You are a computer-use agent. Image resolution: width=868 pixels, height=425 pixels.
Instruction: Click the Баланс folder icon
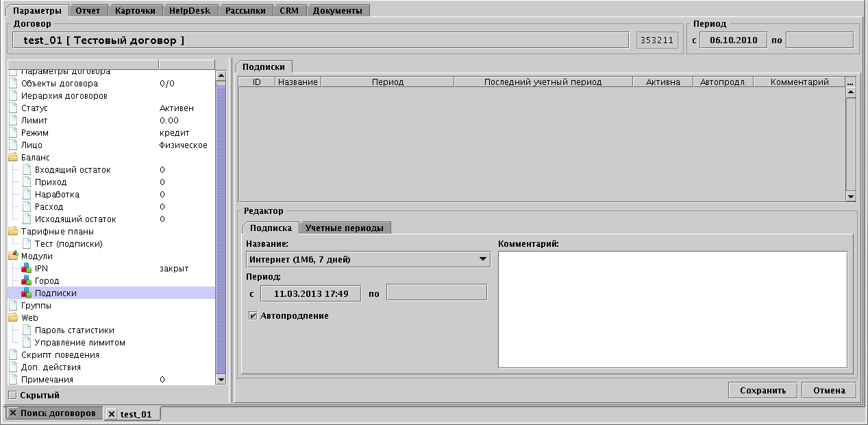(x=13, y=158)
